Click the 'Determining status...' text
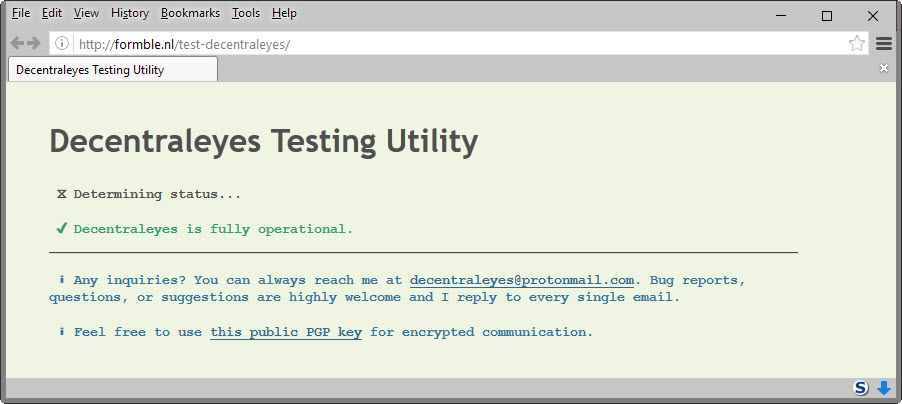This screenshot has height=404, width=902. (x=157, y=194)
